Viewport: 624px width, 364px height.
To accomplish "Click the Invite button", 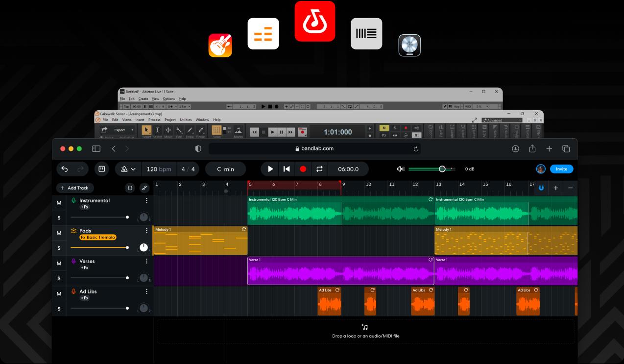I will coord(561,169).
